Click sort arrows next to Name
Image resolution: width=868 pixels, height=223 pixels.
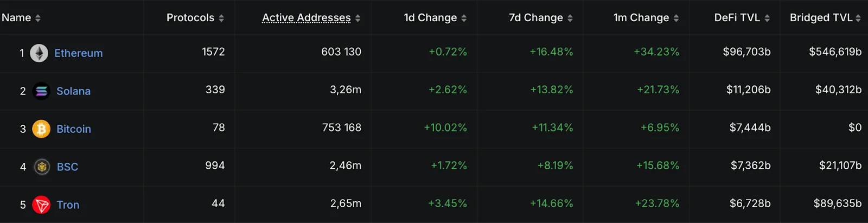pos(38,18)
